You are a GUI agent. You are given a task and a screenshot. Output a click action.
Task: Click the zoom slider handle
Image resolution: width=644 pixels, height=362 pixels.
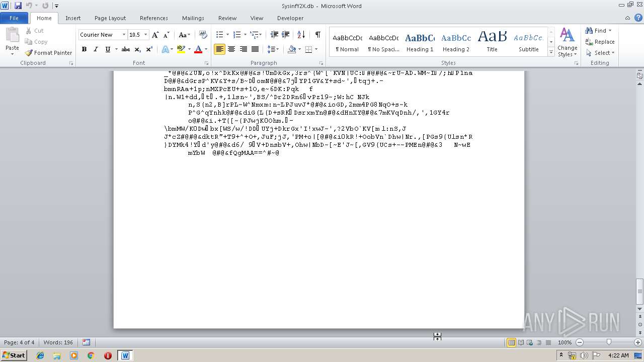(609, 342)
